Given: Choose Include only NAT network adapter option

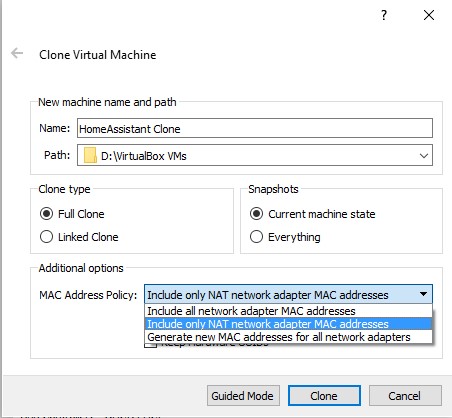Looking at the screenshot, I should (x=288, y=324).
